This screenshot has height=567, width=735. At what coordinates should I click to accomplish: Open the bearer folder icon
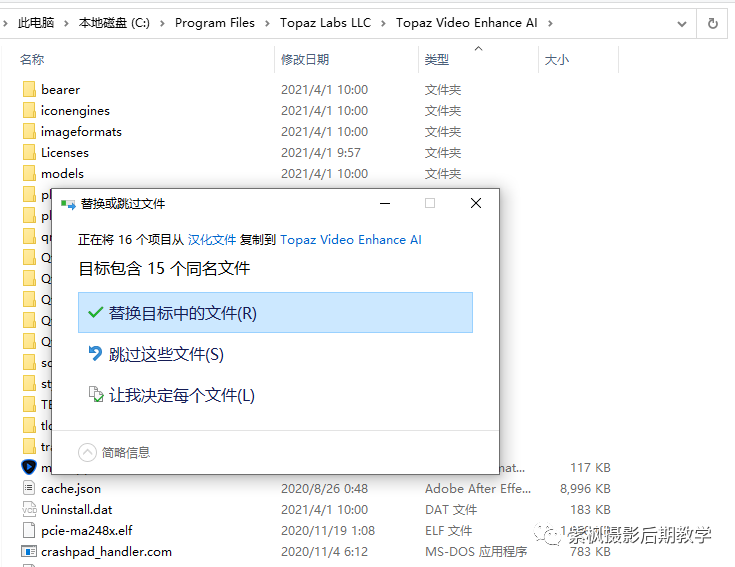point(29,89)
